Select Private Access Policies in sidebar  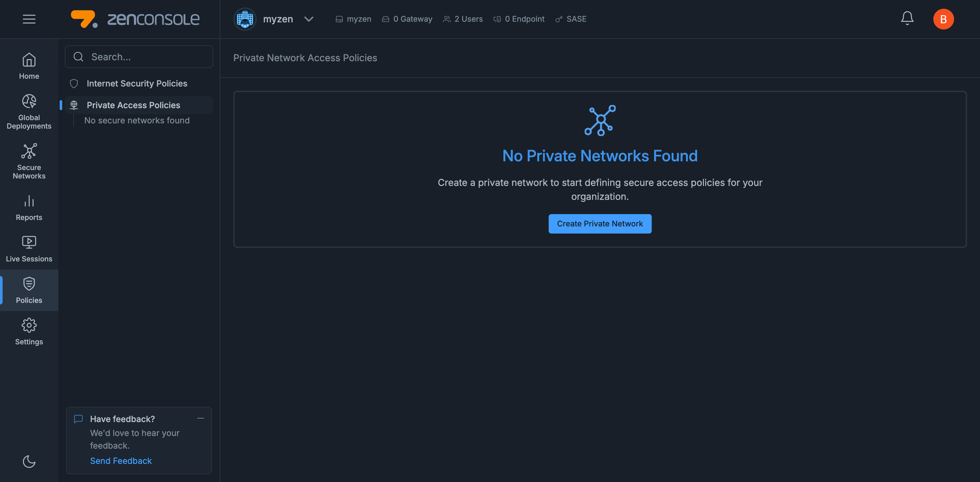pyautogui.click(x=134, y=105)
